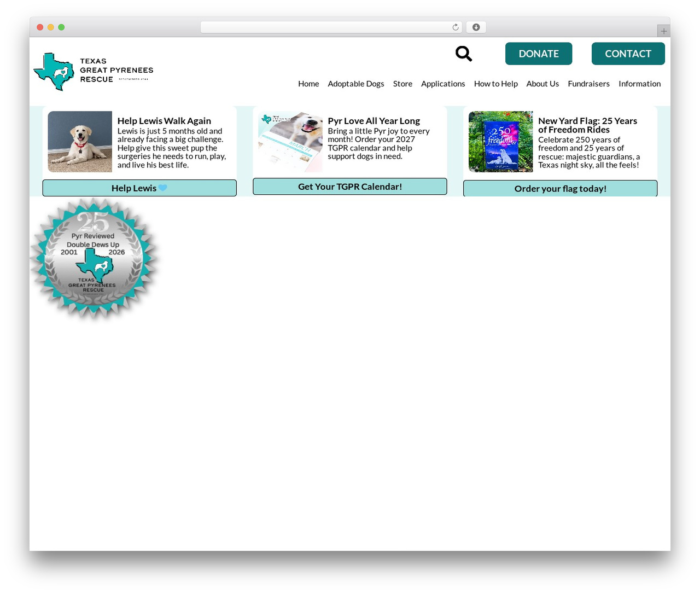Click the TGPR calendar photo

click(x=290, y=142)
